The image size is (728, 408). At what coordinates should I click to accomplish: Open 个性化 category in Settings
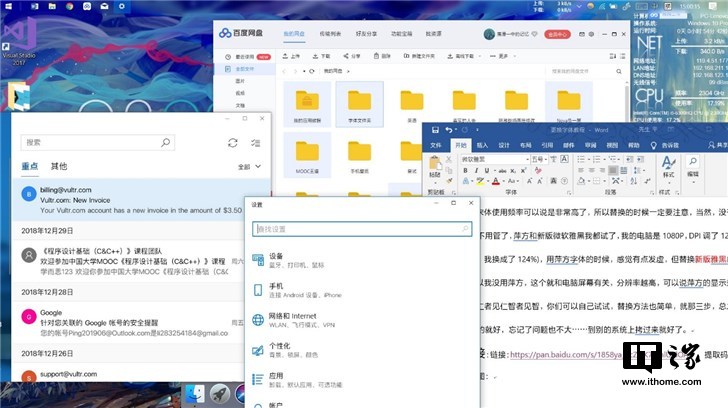pyautogui.click(x=361, y=350)
